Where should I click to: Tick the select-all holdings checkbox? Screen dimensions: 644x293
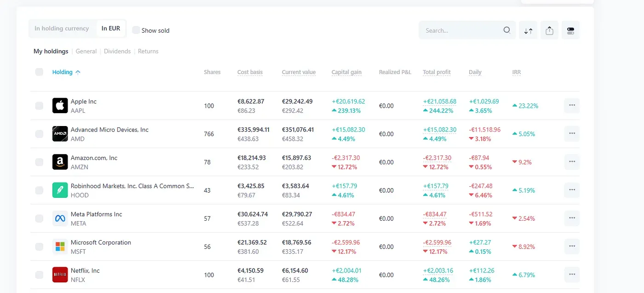tap(39, 72)
